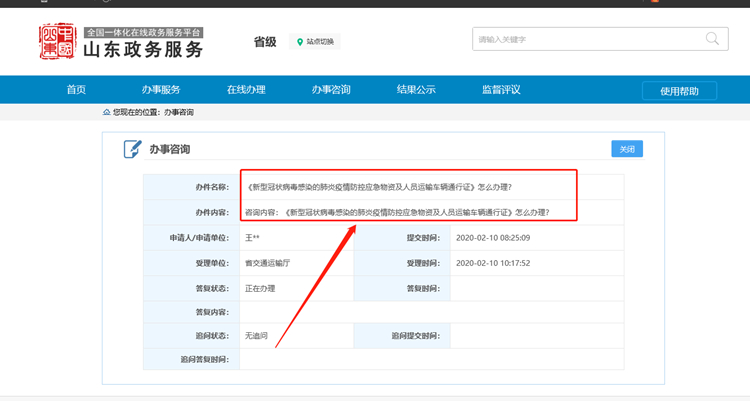The height and width of the screenshot is (401, 750).
Task: Open 办事咨询 in the blue nav bar
Action: (x=330, y=90)
